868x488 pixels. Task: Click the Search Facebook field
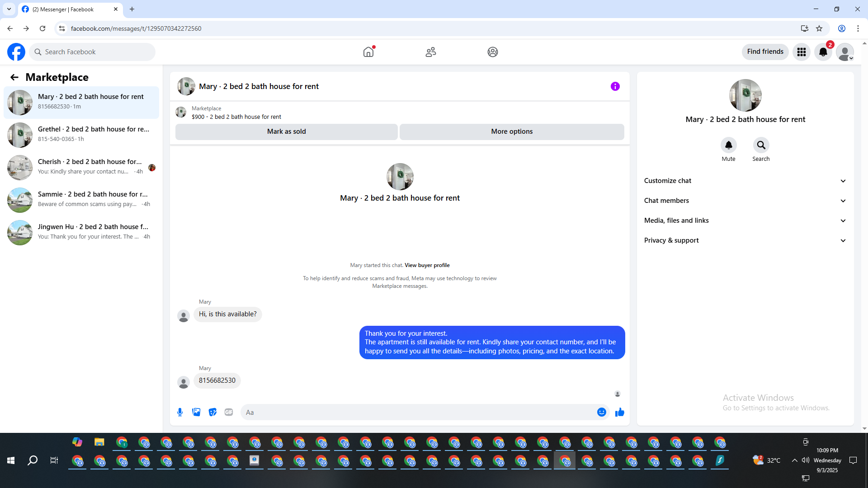tap(92, 52)
